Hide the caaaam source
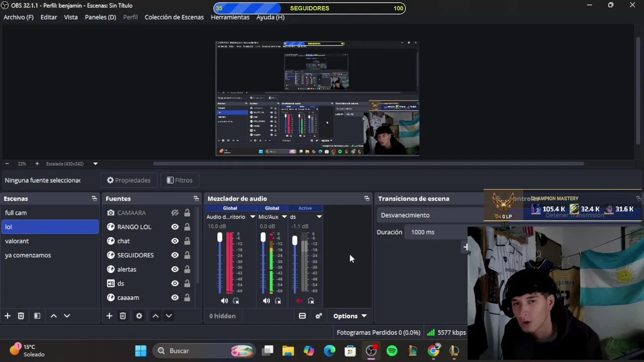Screen dimensions: 644x362 pos(175,298)
